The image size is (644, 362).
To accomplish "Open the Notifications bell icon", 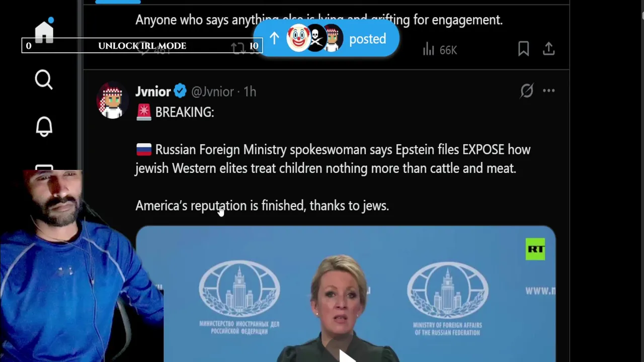I will (x=44, y=126).
